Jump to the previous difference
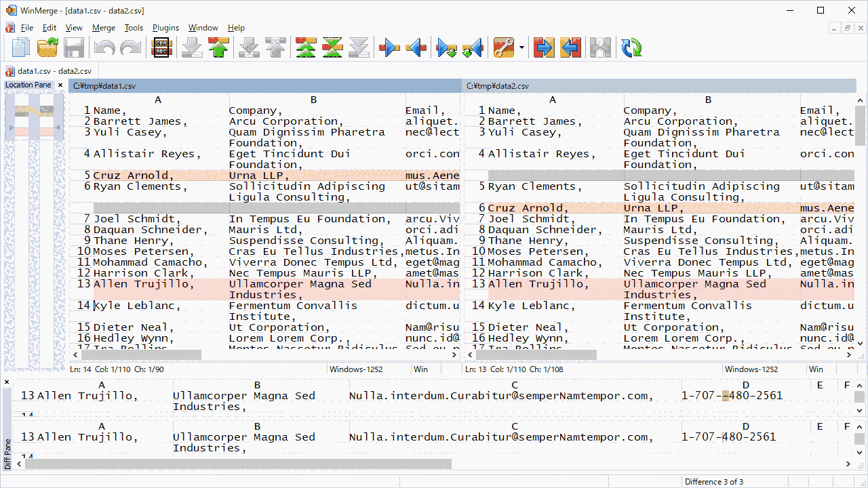Viewport: 868px width, 488px height. point(219,47)
